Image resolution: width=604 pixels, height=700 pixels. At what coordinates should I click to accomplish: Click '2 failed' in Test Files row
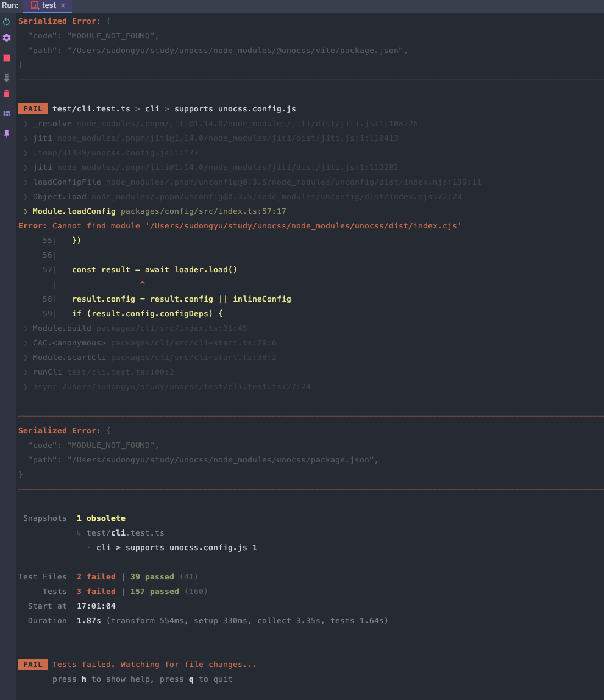[96, 577]
